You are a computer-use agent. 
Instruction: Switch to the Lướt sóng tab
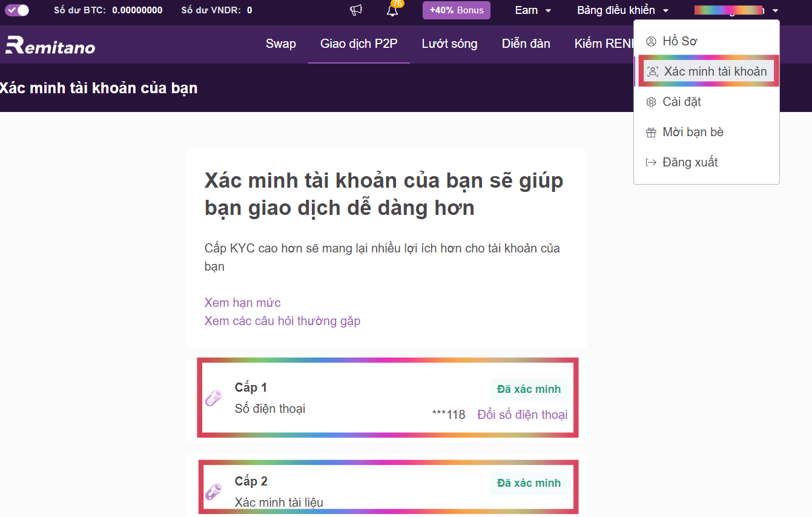point(449,44)
